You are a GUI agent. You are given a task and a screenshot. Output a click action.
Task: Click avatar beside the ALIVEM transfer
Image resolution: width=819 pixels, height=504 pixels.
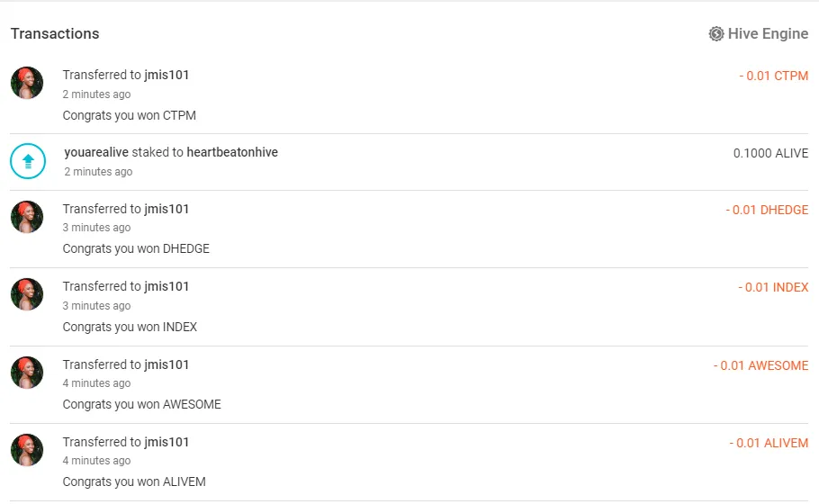(x=27, y=450)
